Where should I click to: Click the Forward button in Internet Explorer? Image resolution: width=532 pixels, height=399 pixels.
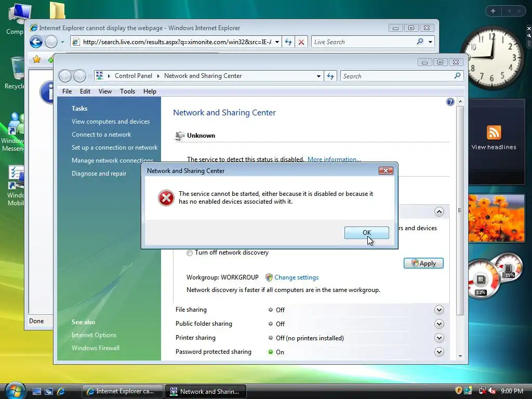click(x=51, y=42)
